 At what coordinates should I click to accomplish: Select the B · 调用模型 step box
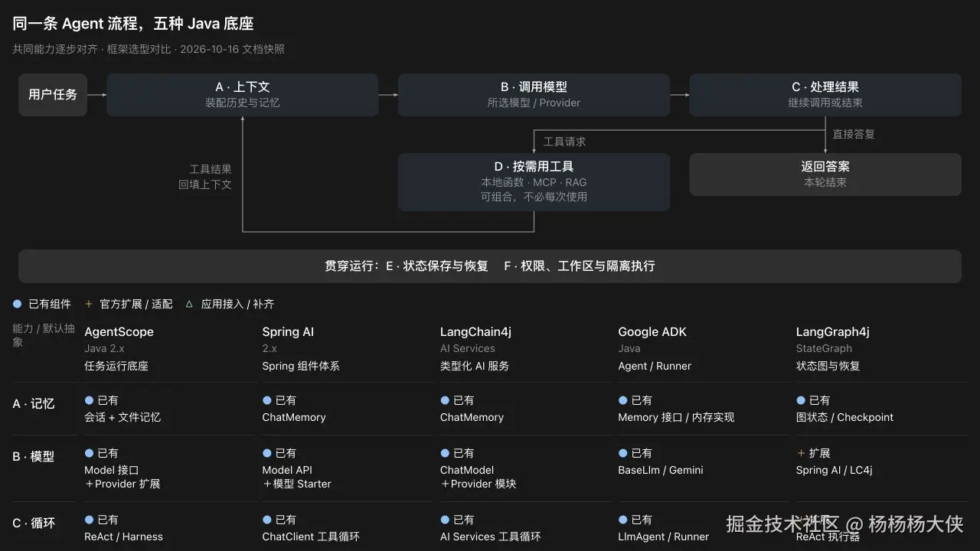pos(534,95)
